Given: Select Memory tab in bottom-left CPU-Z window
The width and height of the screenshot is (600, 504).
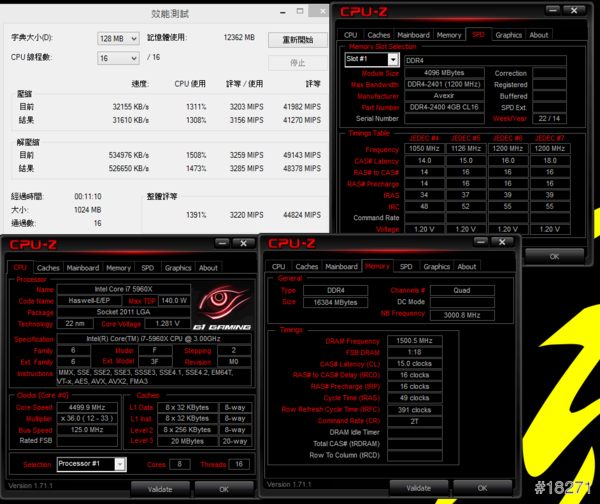Looking at the screenshot, I should click(x=119, y=268).
